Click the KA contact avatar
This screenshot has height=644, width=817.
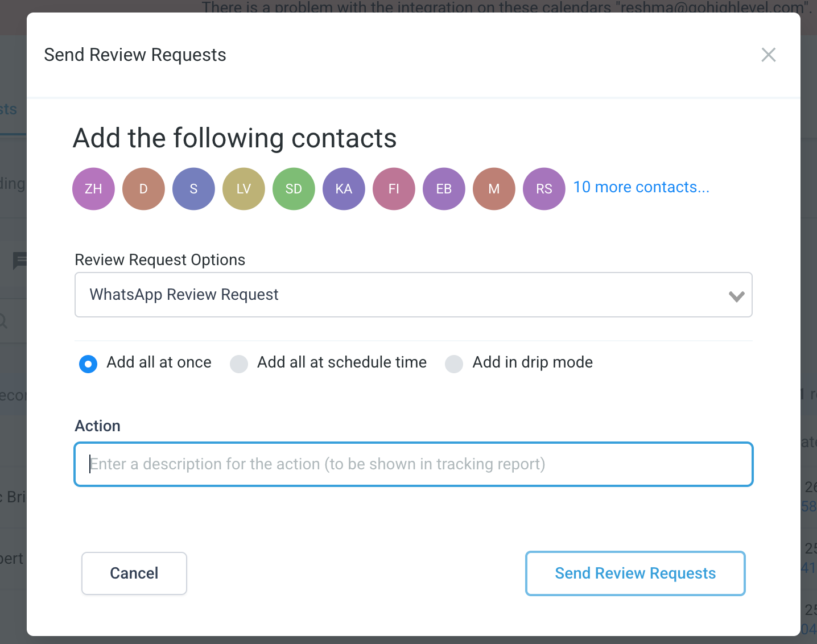344,189
